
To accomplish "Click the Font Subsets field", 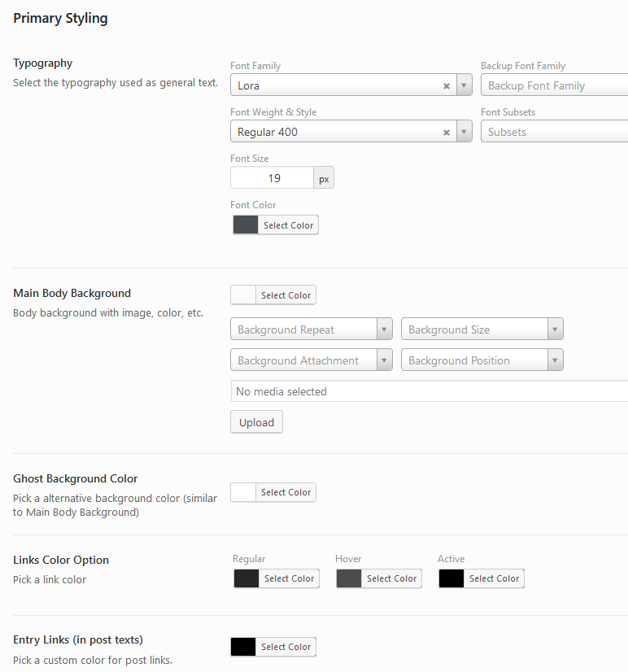I will tap(553, 133).
